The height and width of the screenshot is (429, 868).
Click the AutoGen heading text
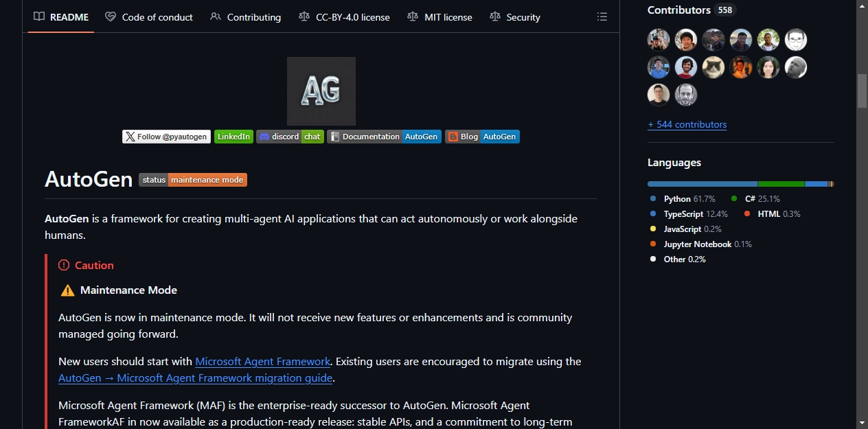click(x=89, y=179)
